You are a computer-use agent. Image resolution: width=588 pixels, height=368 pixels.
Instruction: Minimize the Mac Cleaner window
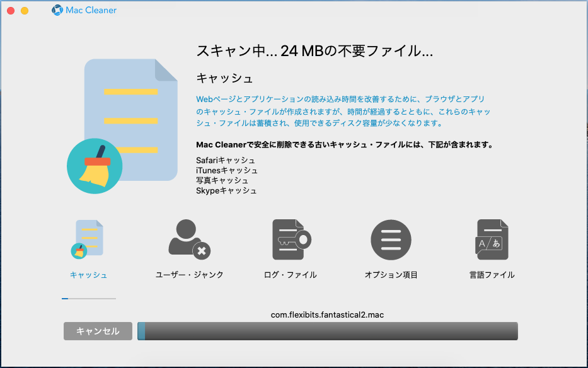click(x=25, y=11)
